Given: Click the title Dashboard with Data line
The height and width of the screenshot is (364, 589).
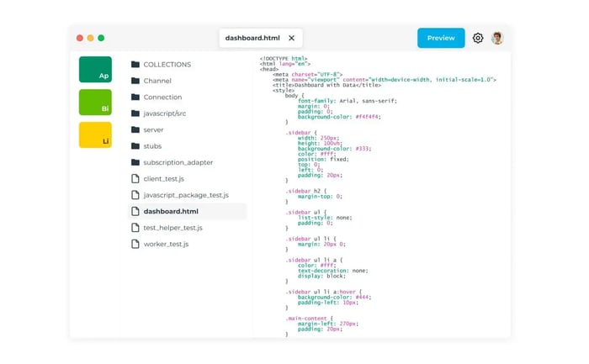Looking at the screenshot, I should [x=326, y=85].
